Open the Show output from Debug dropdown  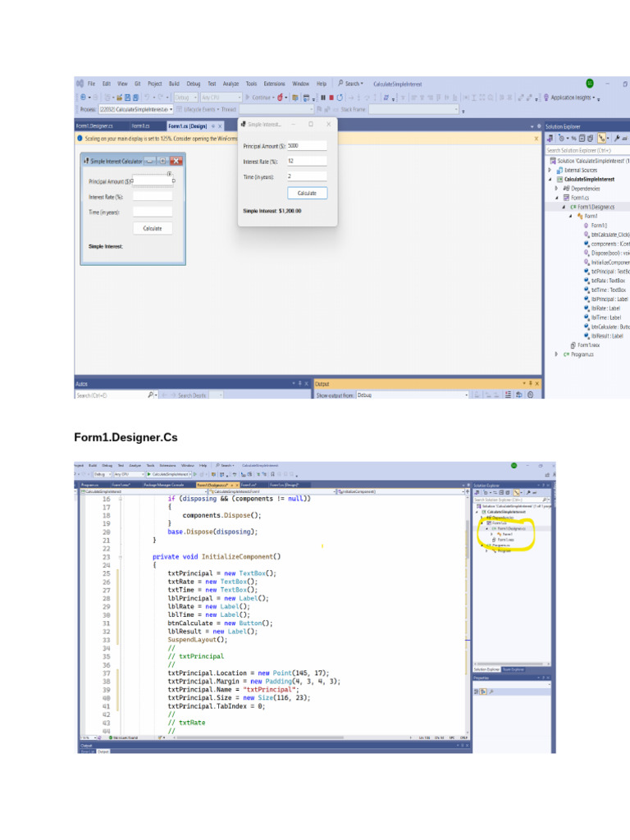(x=410, y=395)
